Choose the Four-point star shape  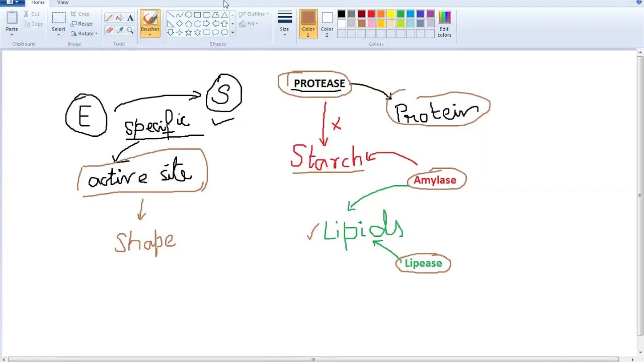[180, 32]
